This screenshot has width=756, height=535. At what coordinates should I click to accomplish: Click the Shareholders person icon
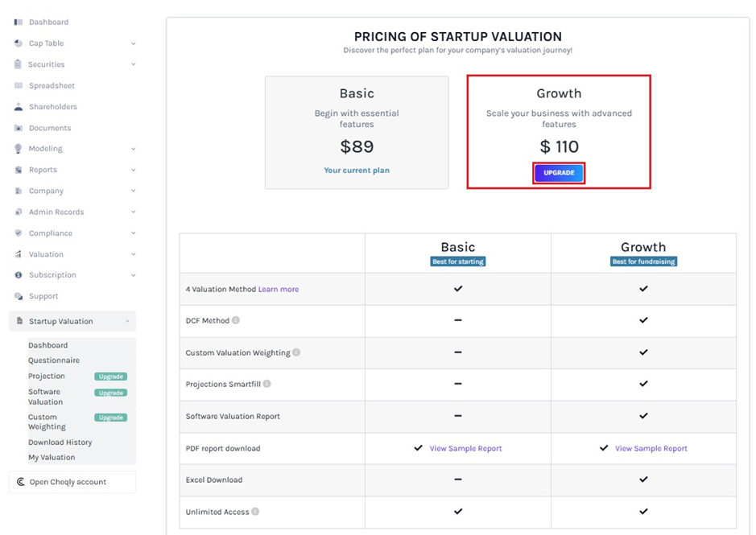point(19,107)
